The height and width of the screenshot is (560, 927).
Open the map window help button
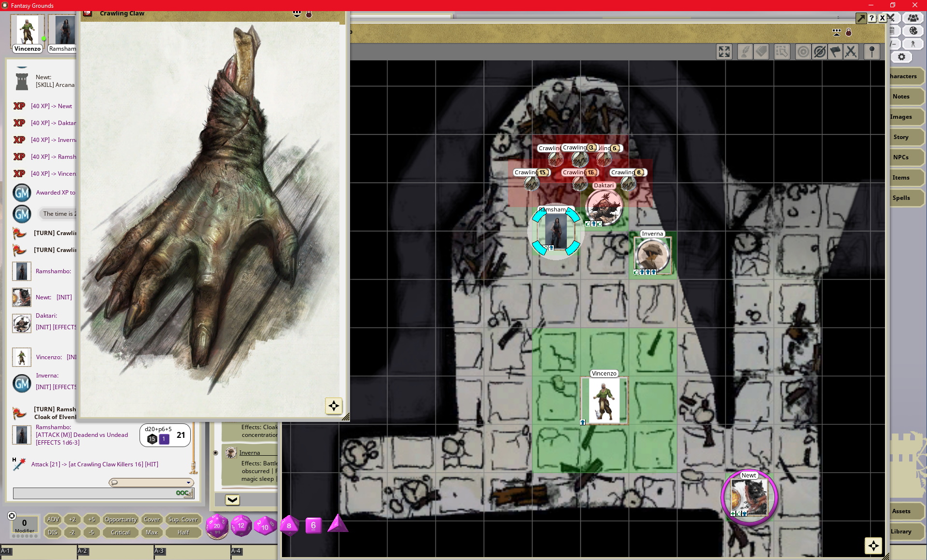[x=871, y=18]
